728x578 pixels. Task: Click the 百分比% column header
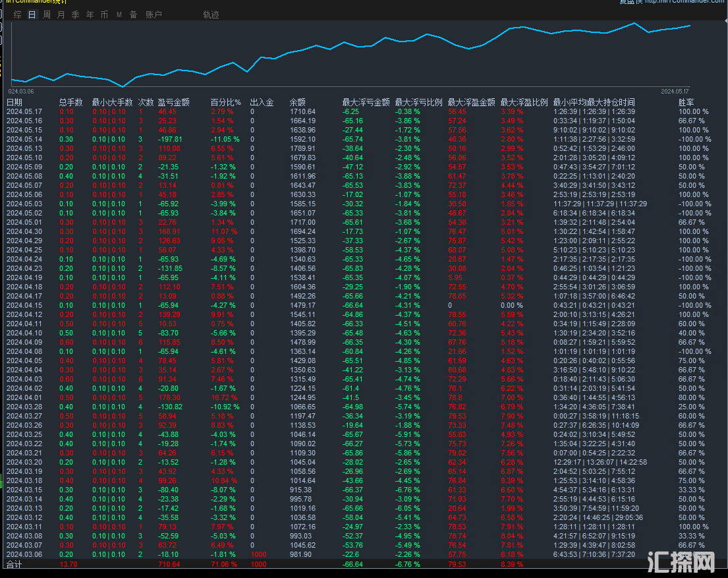(225, 102)
